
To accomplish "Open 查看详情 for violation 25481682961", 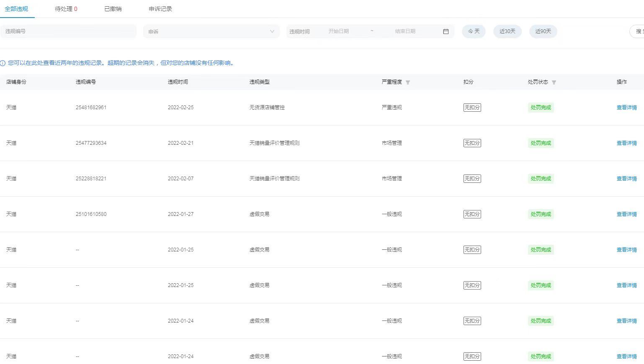I will click(x=626, y=107).
